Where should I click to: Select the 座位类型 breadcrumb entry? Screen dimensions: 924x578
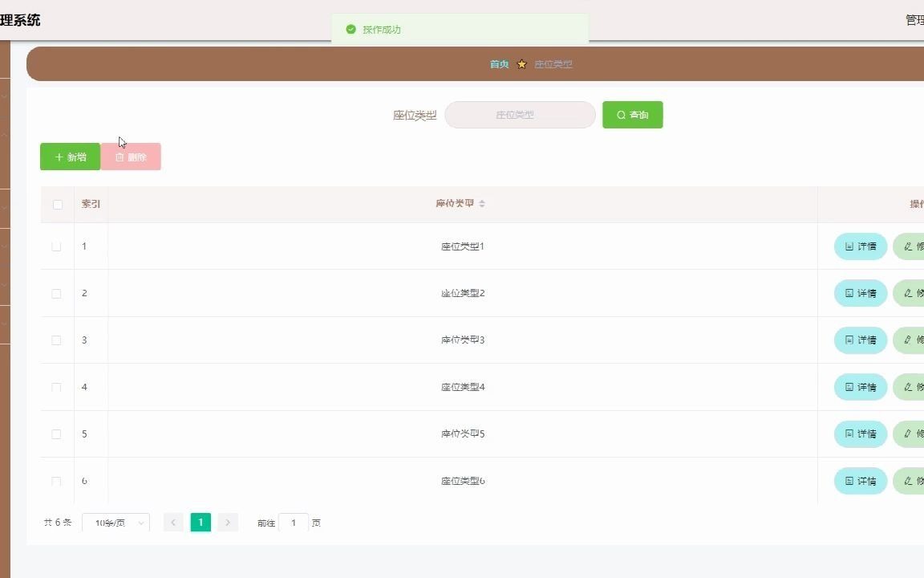553,64
